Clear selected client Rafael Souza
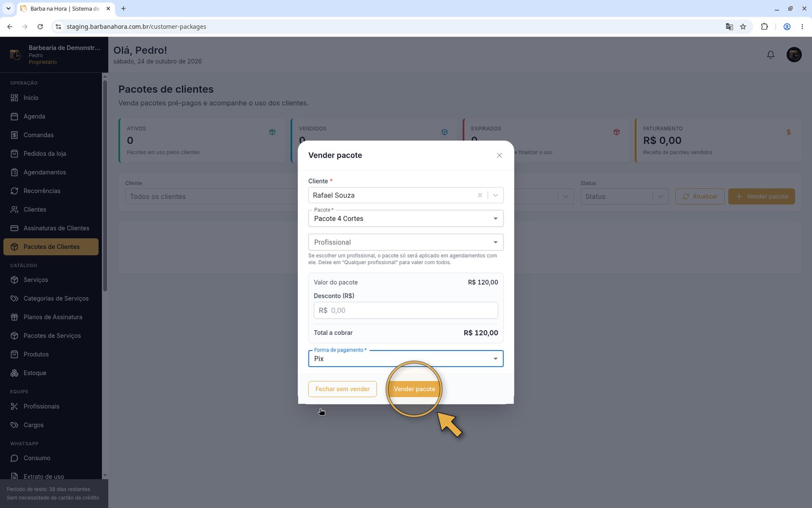The width and height of the screenshot is (812, 508). coord(480,195)
